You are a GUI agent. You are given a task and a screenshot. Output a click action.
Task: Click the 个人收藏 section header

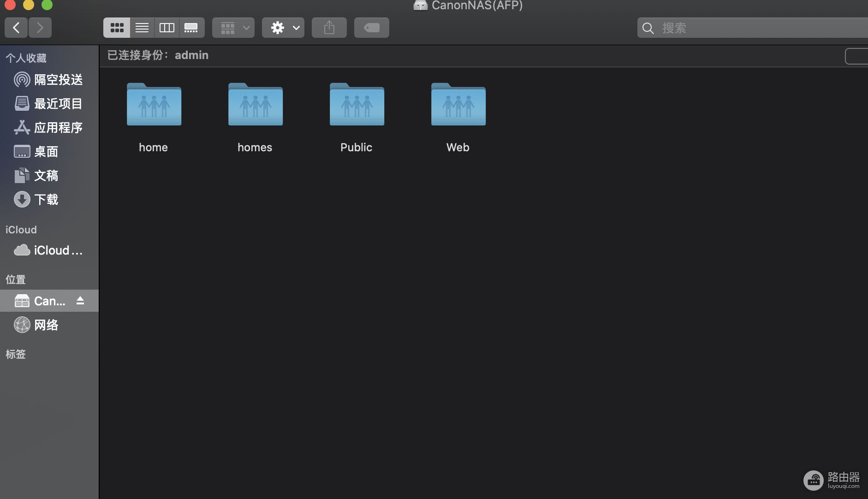pos(26,58)
